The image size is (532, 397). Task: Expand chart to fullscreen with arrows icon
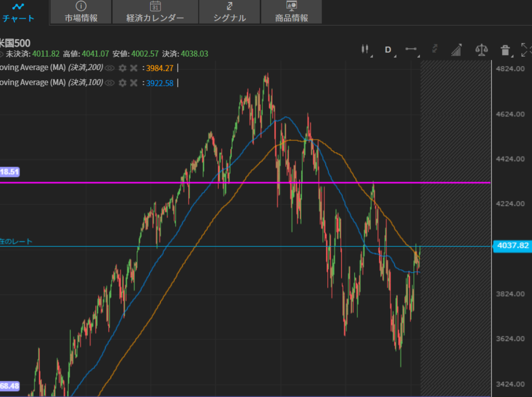[526, 50]
